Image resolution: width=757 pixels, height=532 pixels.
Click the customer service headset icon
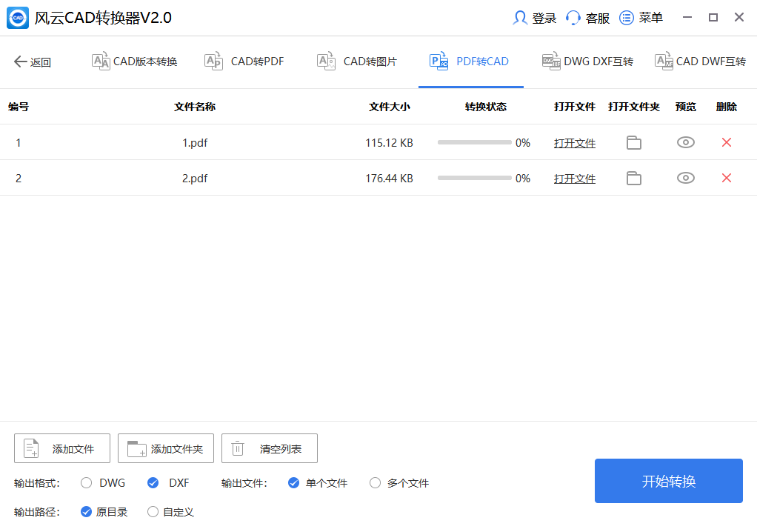point(573,18)
